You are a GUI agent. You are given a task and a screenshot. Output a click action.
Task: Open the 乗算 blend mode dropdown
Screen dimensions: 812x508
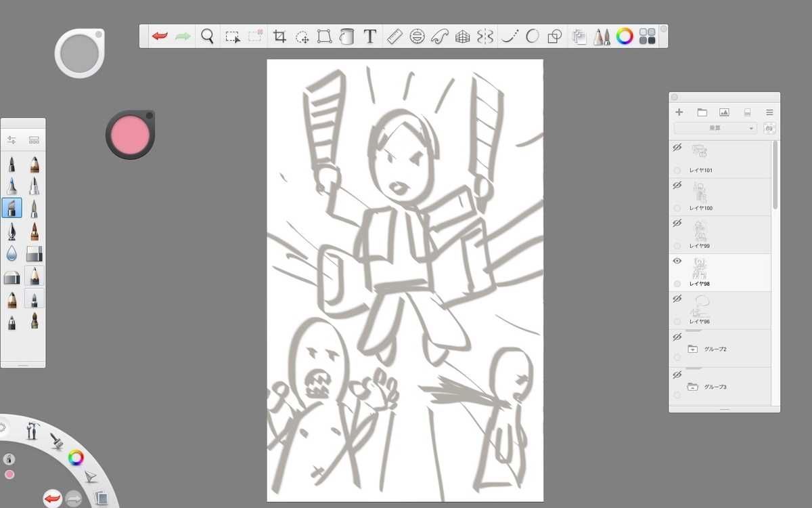click(715, 128)
